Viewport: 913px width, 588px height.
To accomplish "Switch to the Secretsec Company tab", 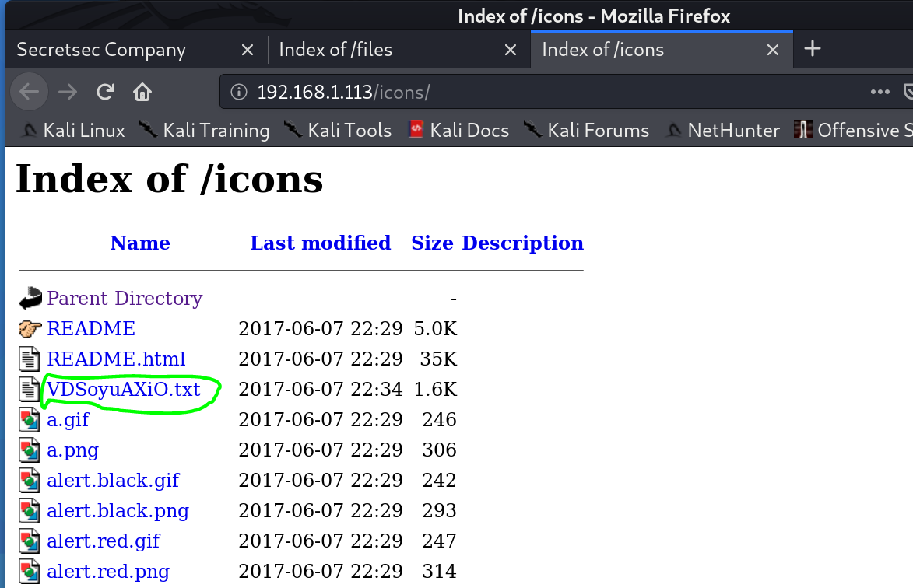I will (x=101, y=50).
